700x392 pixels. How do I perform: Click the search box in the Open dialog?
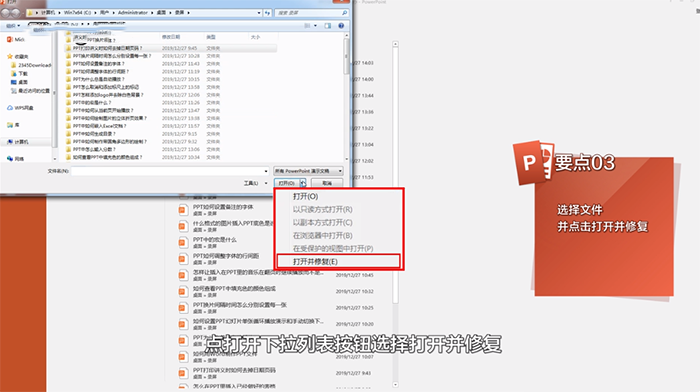[x=311, y=13]
